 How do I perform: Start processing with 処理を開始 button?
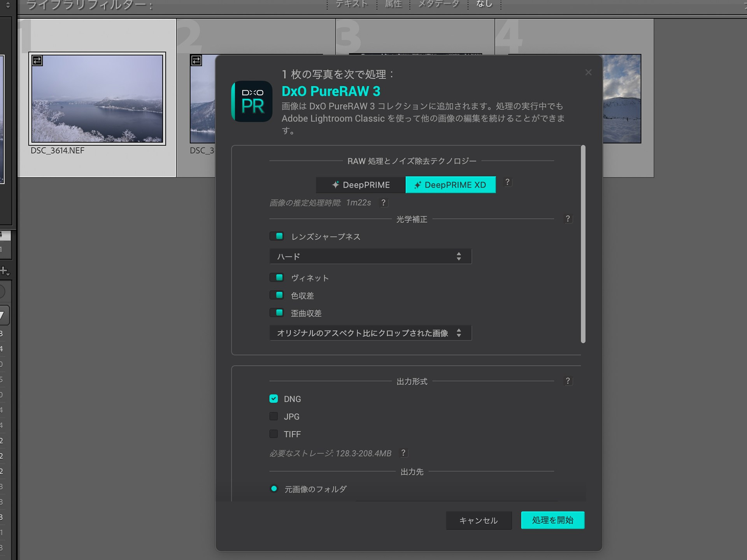pyautogui.click(x=552, y=520)
